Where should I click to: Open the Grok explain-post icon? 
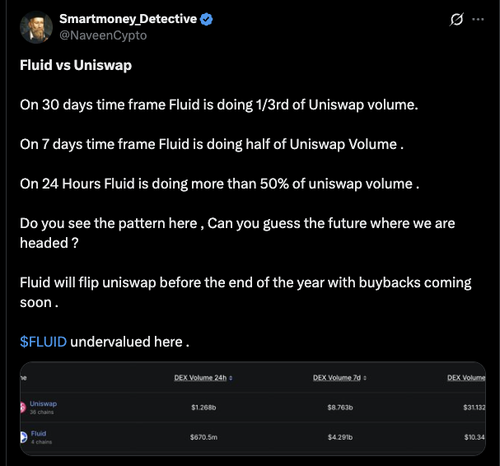coord(456,19)
